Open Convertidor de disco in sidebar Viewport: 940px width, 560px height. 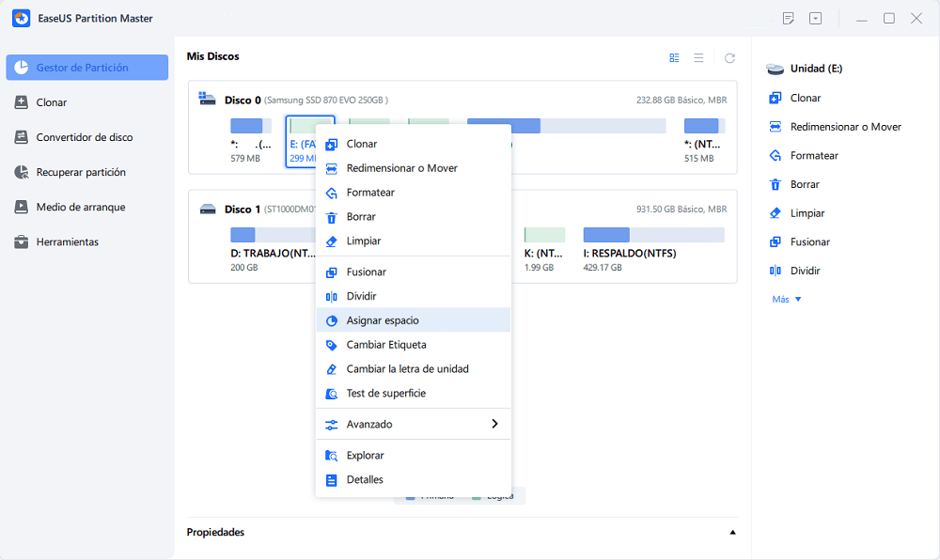tap(86, 137)
